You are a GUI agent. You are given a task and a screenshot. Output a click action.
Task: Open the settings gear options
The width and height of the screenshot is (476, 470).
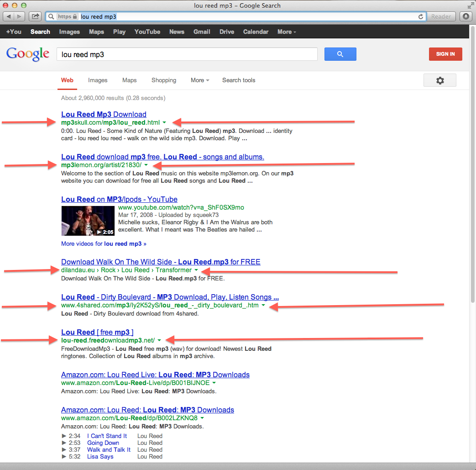click(439, 80)
